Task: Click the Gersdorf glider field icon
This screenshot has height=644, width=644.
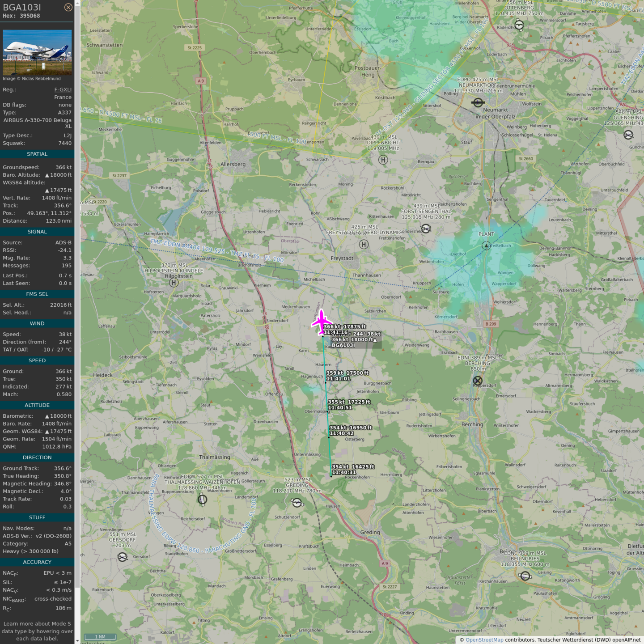Action: 122,557
